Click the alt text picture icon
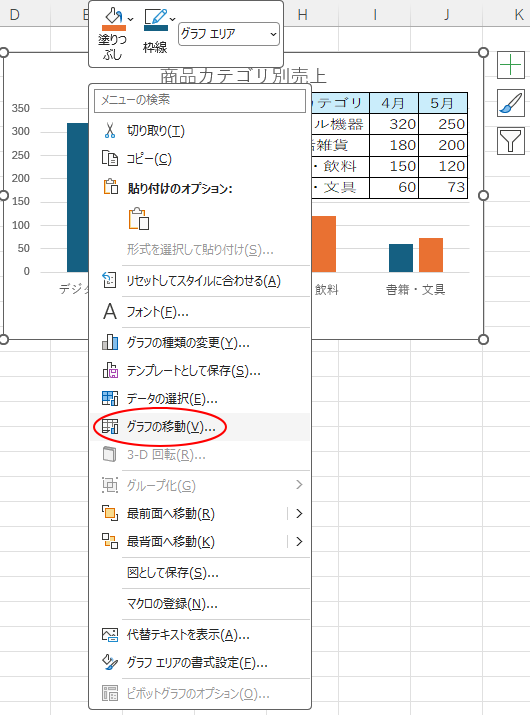The image size is (530, 715). pyautogui.click(x=109, y=634)
